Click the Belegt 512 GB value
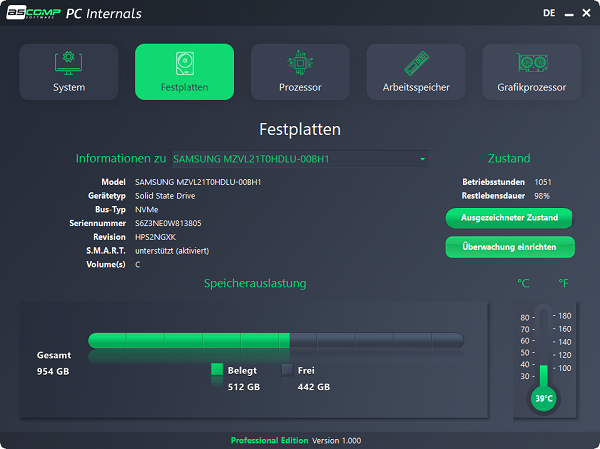The height and width of the screenshot is (449, 600). tap(244, 387)
